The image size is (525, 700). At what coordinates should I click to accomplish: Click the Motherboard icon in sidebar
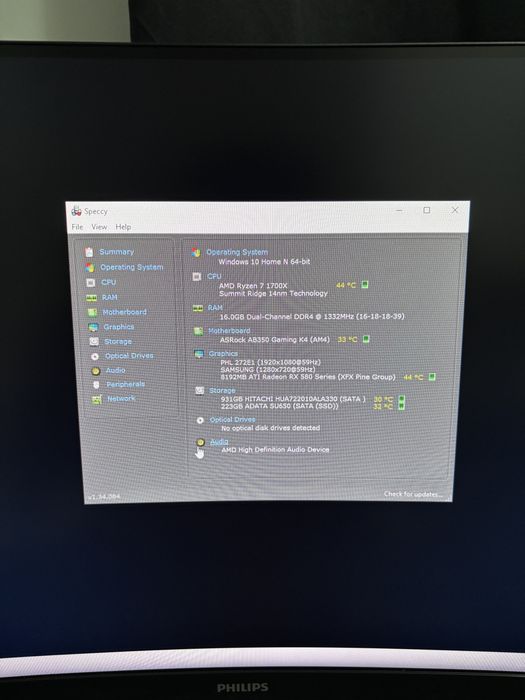click(92, 312)
